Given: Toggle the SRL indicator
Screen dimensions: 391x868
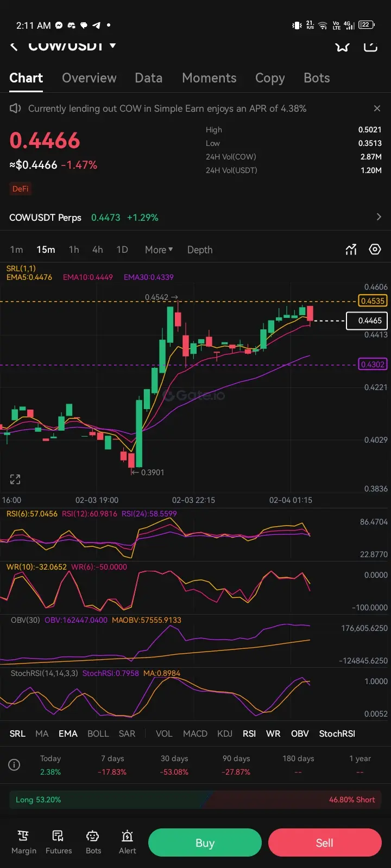Looking at the screenshot, I should (x=17, y=733).
